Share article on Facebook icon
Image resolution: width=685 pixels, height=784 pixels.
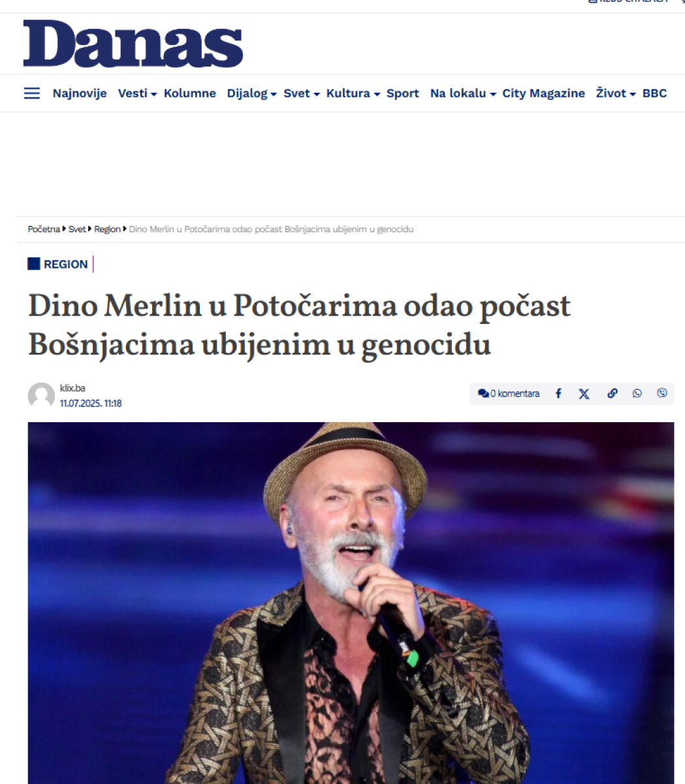click(558, 393)
